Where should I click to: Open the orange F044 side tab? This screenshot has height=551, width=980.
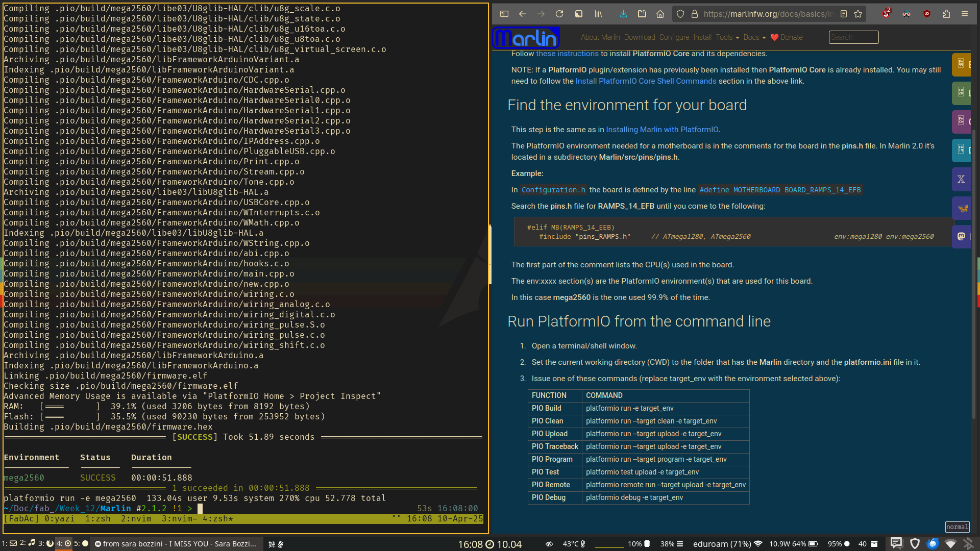click(x=961, y=64)
